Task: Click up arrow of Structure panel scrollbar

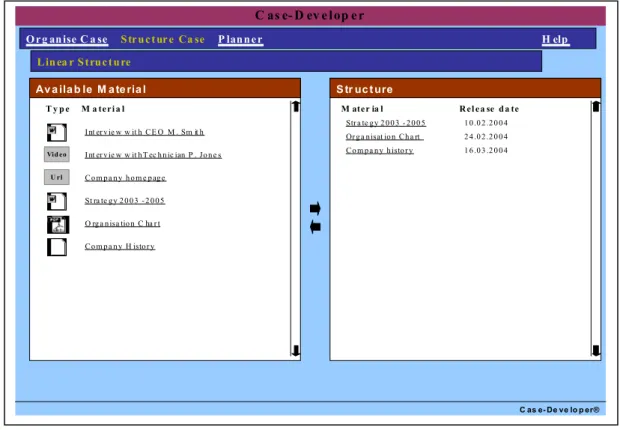Action: [596, 106]
